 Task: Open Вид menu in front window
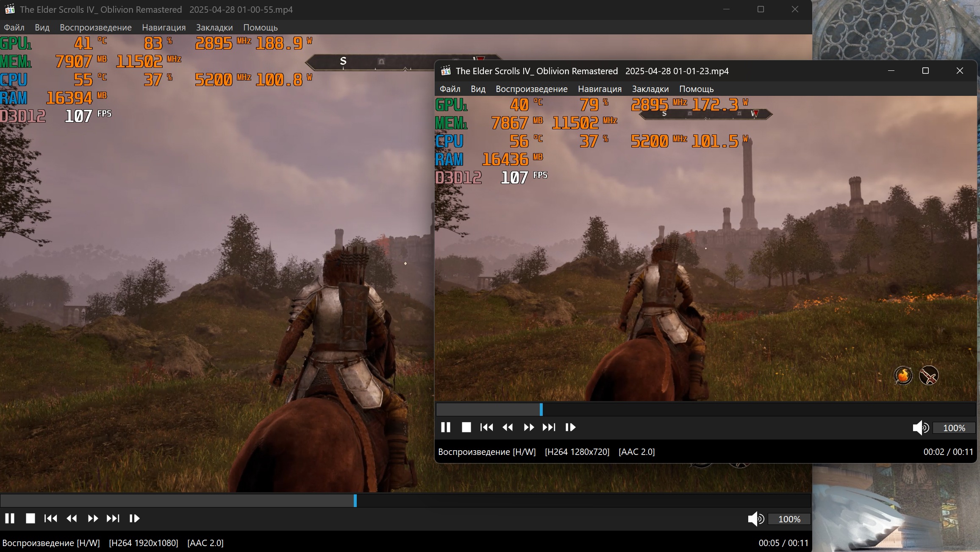478,89
